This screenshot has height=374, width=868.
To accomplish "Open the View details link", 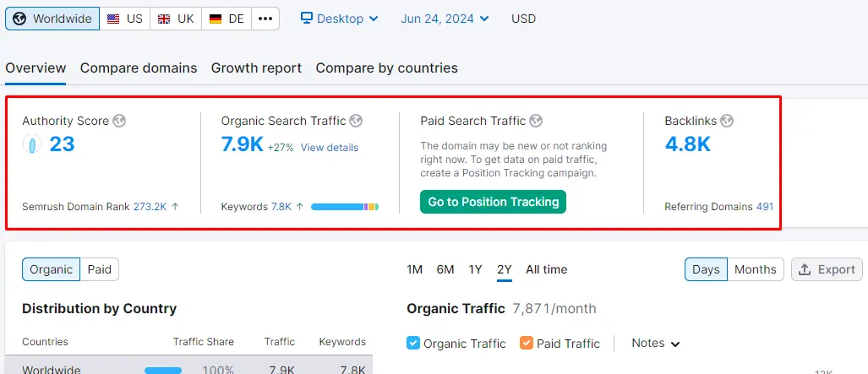I will tap(330, 148).
